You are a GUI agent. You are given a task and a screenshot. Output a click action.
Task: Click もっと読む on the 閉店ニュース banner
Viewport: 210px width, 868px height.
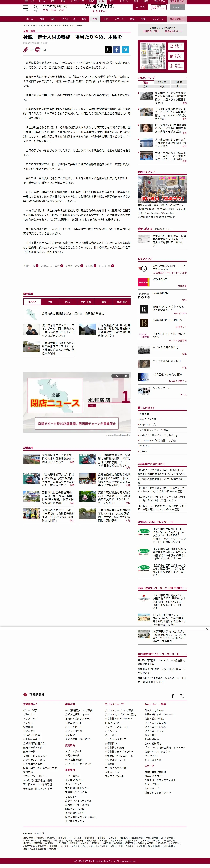click(x=120, y=376)
